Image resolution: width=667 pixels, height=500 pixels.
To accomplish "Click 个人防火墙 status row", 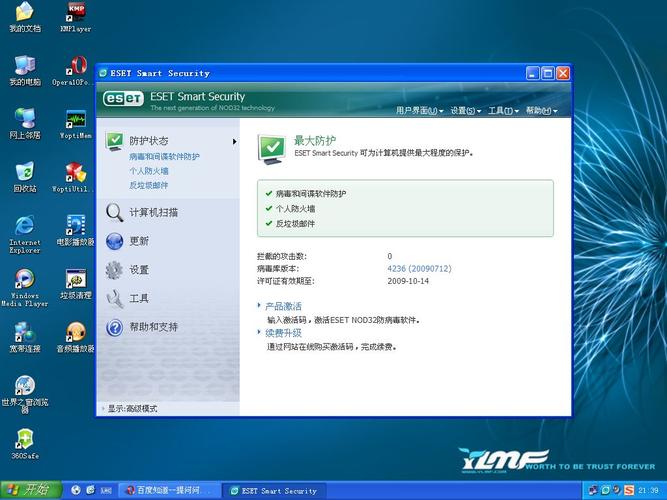I will pos(291,209).
